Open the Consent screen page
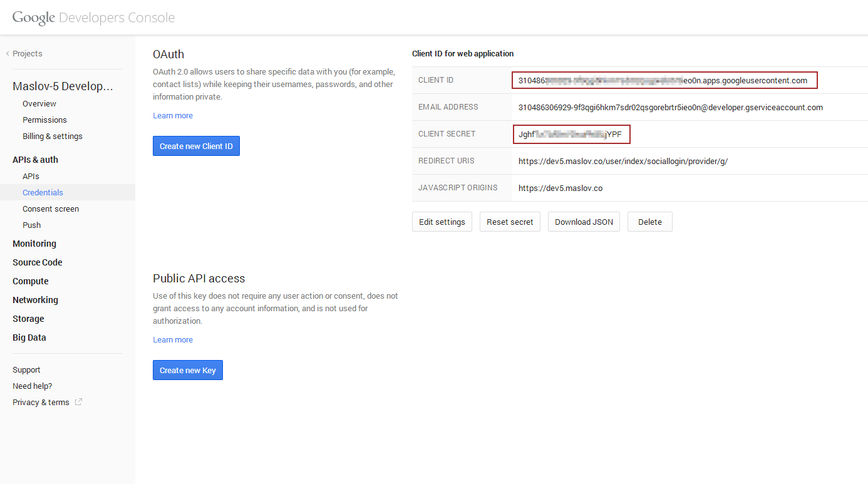 51,209
